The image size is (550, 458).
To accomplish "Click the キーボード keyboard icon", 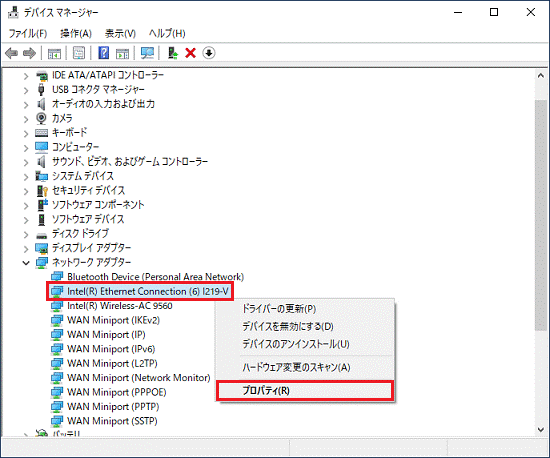I will [x=41, y=133].
